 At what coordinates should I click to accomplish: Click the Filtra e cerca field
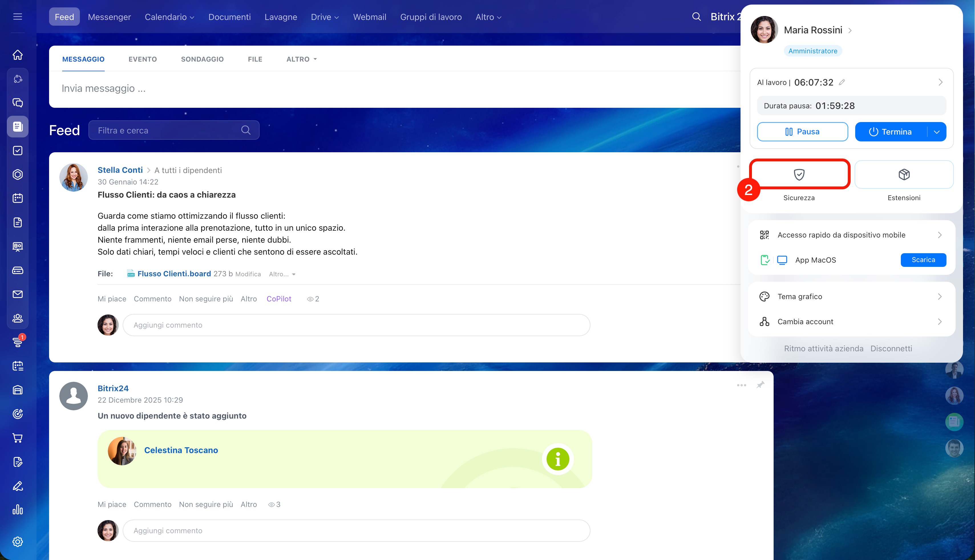click(165, 130)
